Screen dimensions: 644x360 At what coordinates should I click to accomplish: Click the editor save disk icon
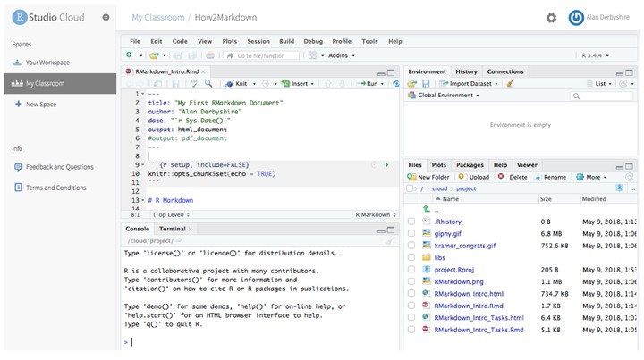(175, 84)
